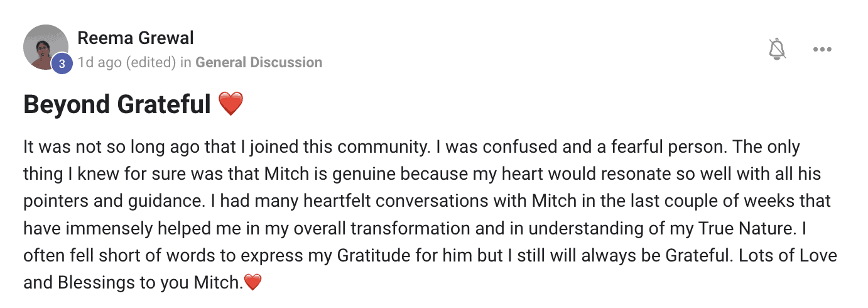Open the General Discussion category

point(259,62)
